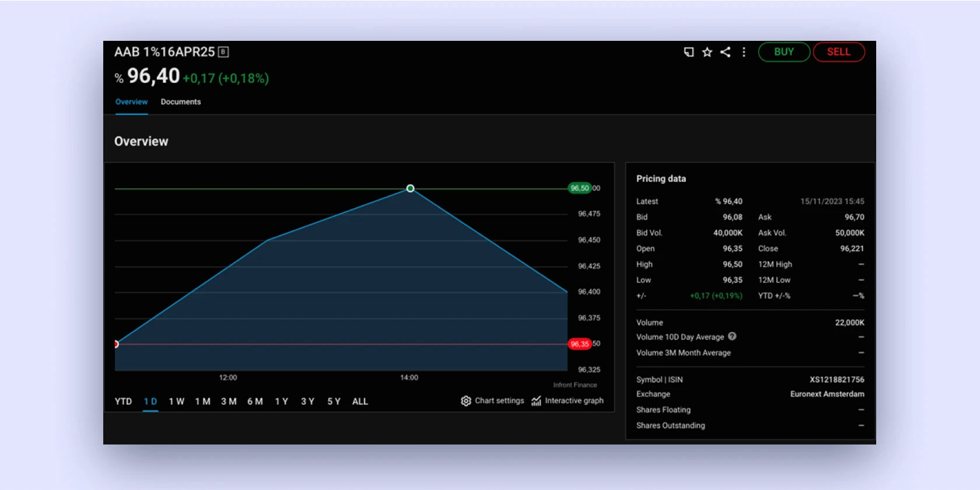Click the 14:00 time axis label
Image resolution: width=980 pixels, height=490 pixels.
point(409,377)
